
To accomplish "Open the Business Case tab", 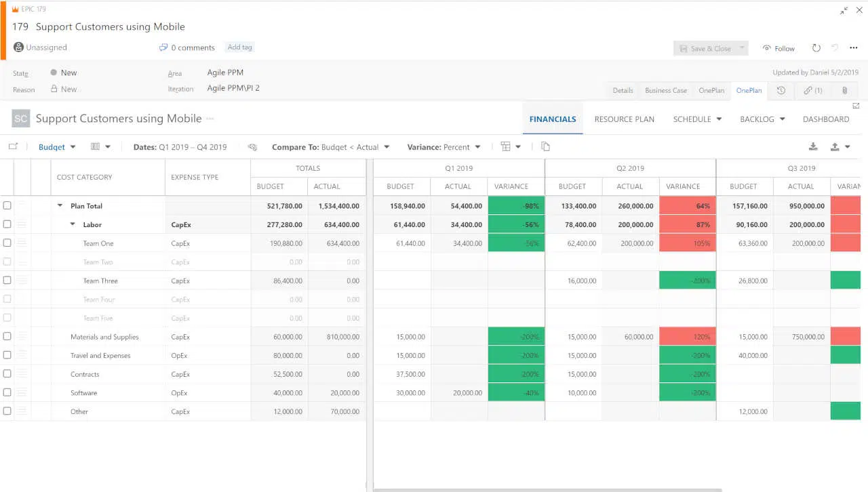I will [x=665, y=90].
